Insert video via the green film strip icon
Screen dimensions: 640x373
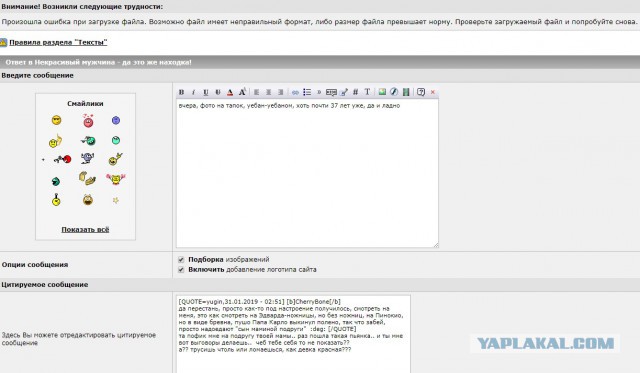406,92
